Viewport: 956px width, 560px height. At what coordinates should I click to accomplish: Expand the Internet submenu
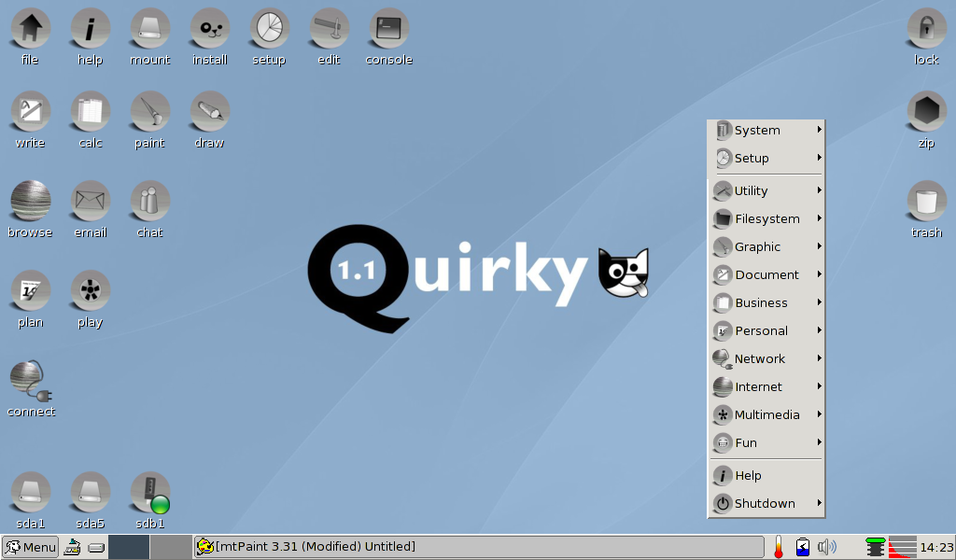(x=766, y=387)
